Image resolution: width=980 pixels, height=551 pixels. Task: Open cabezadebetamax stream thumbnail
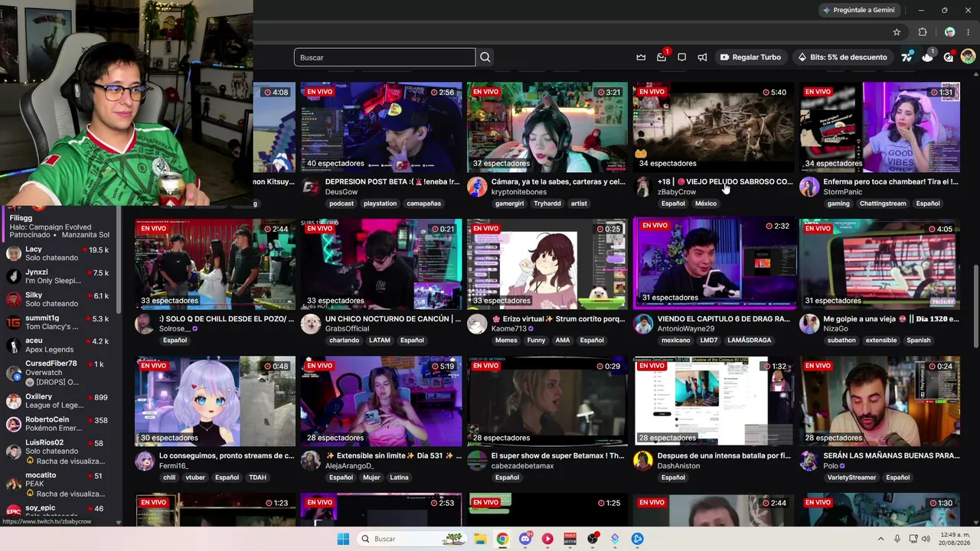(547, 401)
